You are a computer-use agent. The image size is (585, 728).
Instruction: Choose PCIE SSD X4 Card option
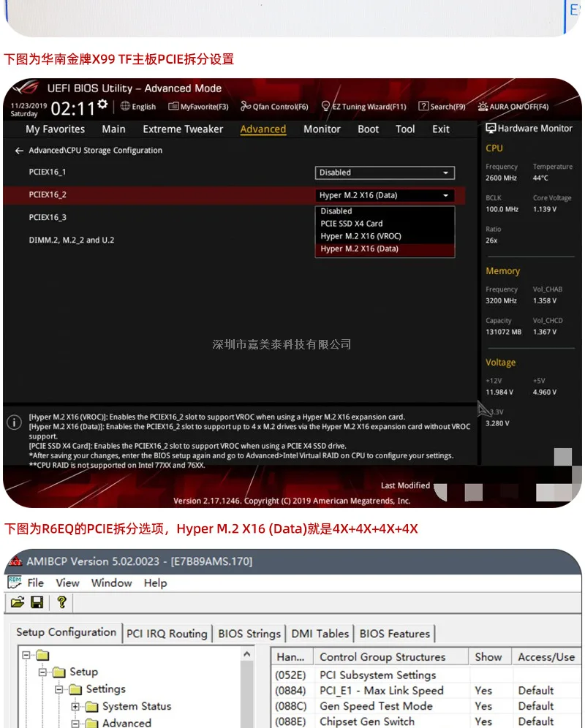352,224
